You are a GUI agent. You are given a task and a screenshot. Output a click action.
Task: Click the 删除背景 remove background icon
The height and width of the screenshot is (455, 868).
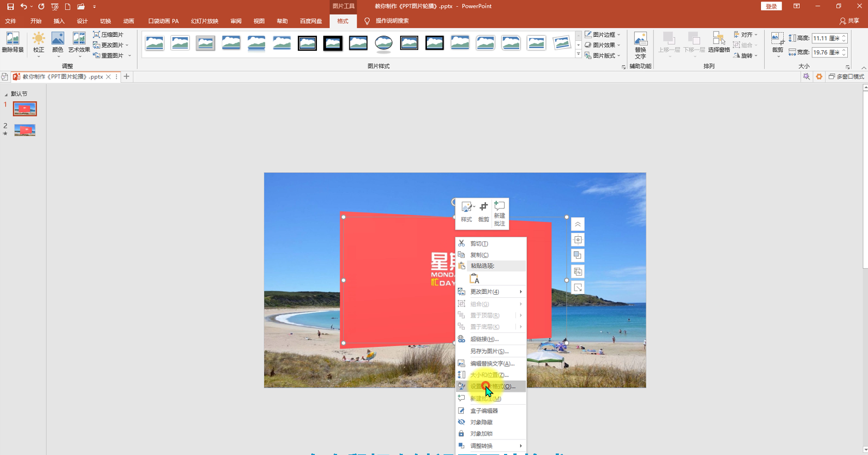(12, 42)
